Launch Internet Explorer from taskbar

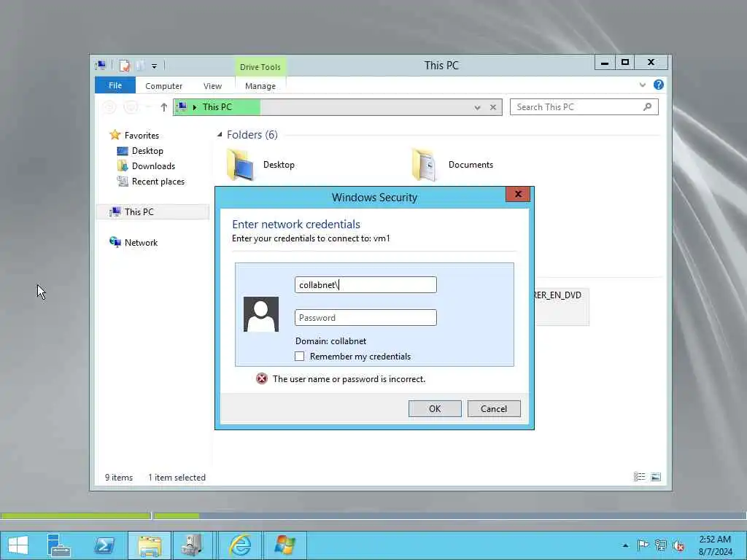pos(240,545)
